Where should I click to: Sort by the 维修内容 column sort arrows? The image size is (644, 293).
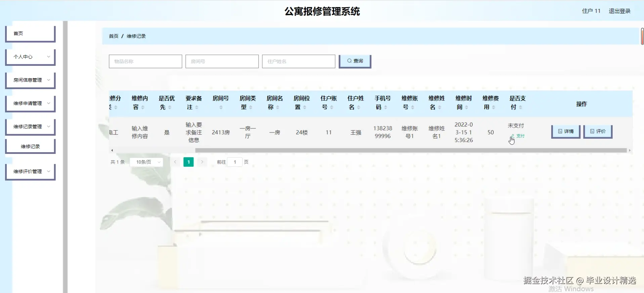[143, 107]
